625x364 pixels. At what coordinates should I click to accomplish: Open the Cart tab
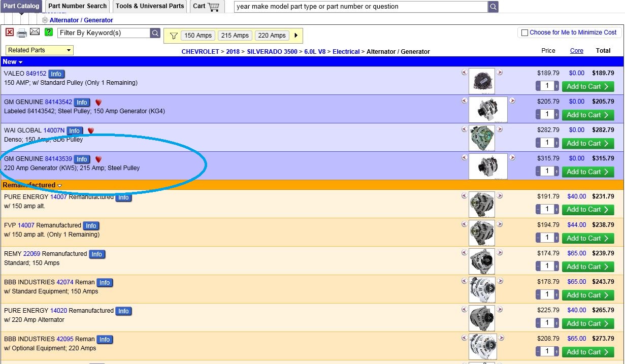coord(207,6)
